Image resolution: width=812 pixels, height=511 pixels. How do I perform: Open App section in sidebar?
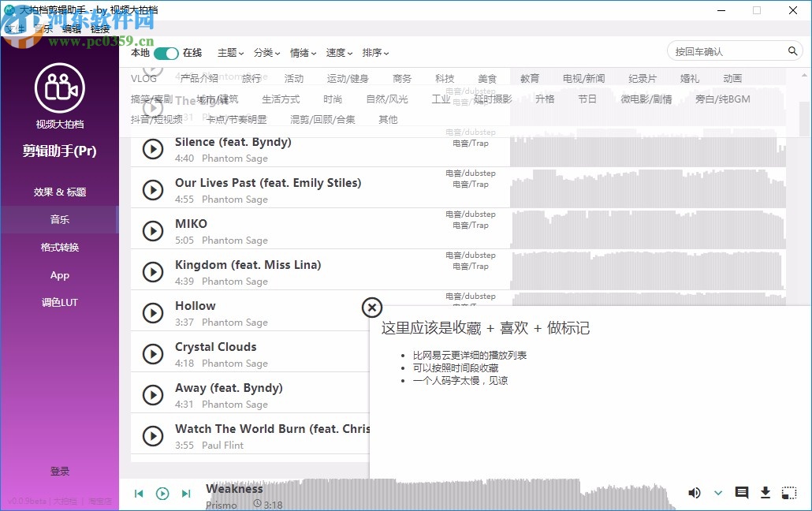click(60, 275)
